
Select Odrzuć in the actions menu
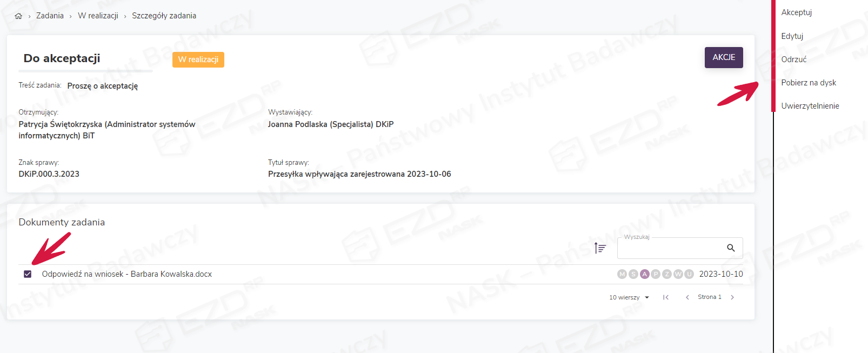coord(793,59)
